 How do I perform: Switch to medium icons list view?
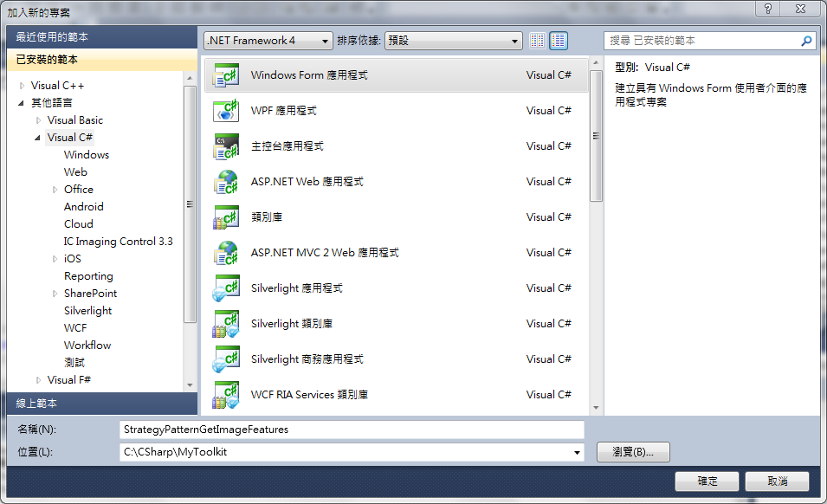pos(559,41)
